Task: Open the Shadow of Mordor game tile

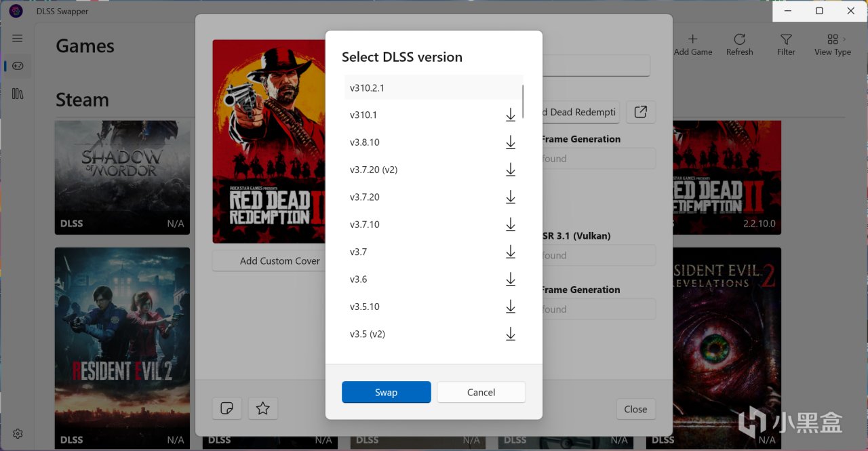Action: pyautogui.click(x=122, y=178)
